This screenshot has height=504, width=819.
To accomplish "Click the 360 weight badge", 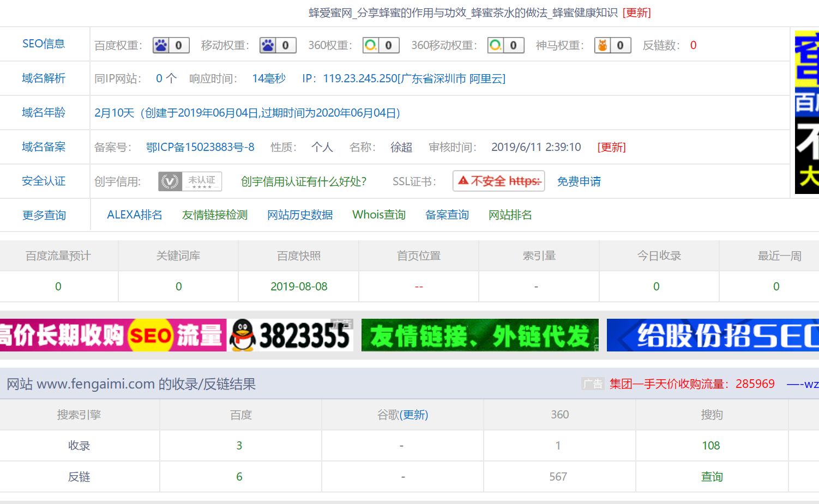I will coord(381,45).
